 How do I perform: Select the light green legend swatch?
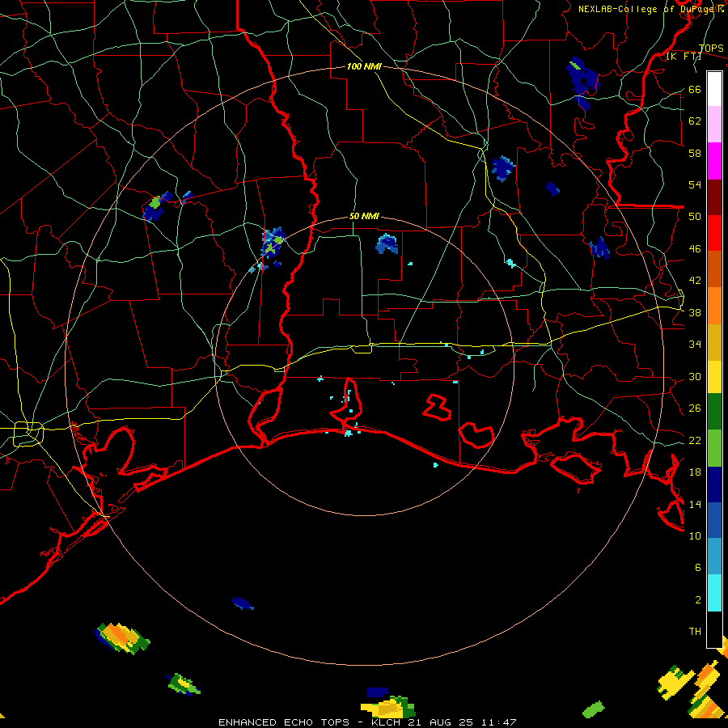coord(714,448)
